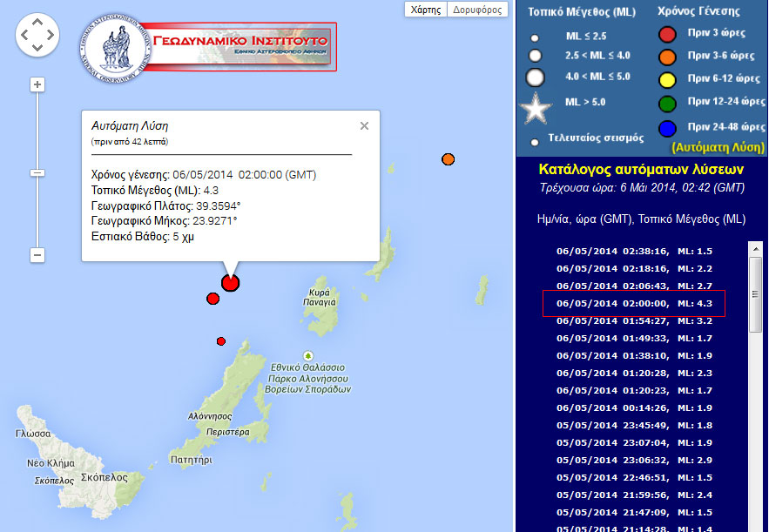Open highlighted catalog entry 02:00:00 ML 4.3

tap(634, 304)
